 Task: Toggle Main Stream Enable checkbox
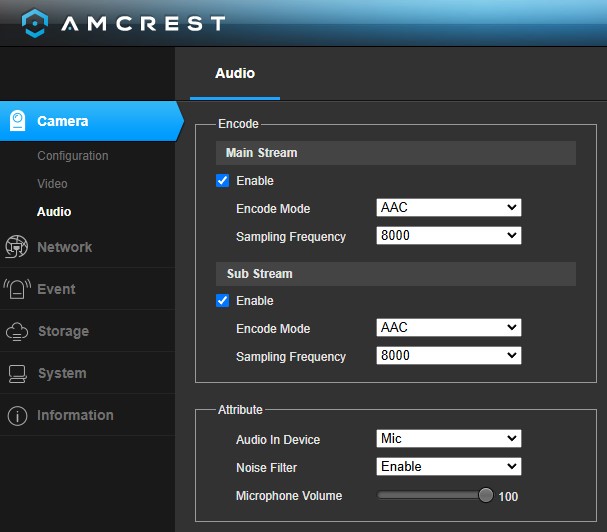(223, 180)
